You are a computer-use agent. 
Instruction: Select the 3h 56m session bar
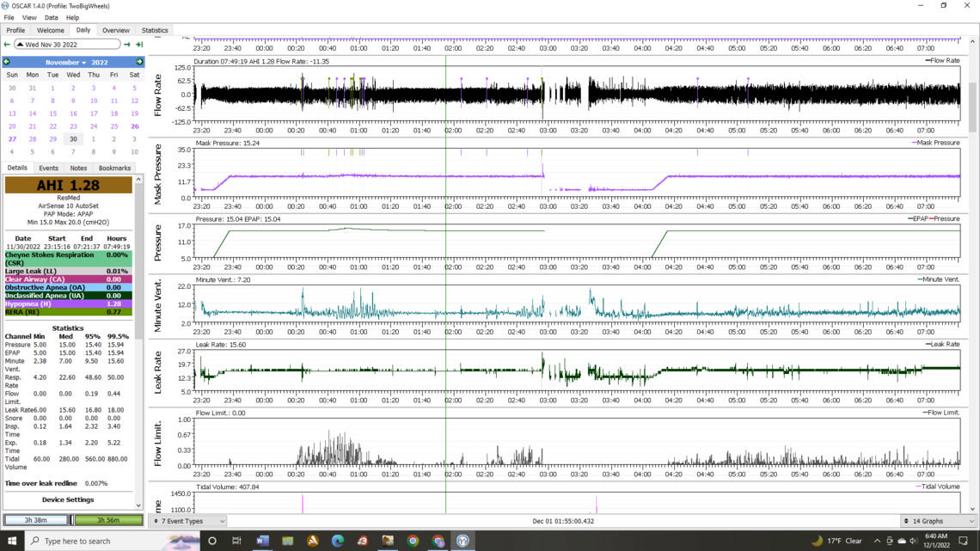[x=108, y=520]
